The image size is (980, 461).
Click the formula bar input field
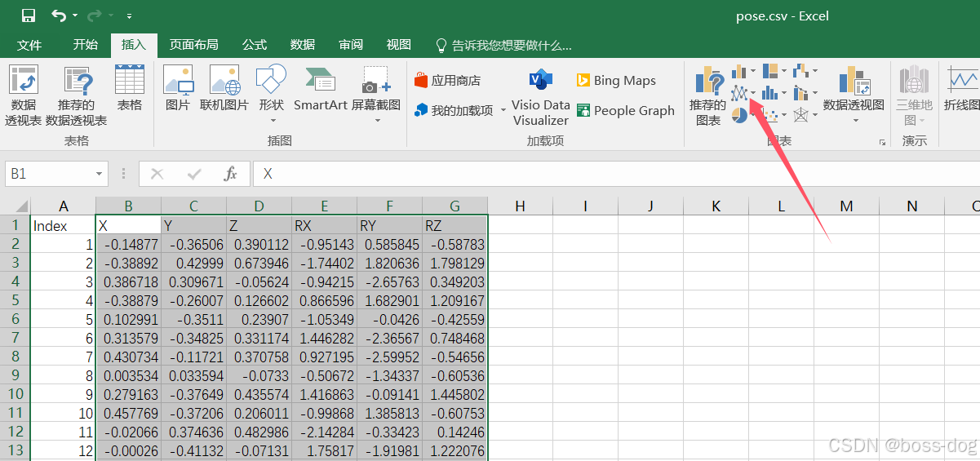(612, 174)
